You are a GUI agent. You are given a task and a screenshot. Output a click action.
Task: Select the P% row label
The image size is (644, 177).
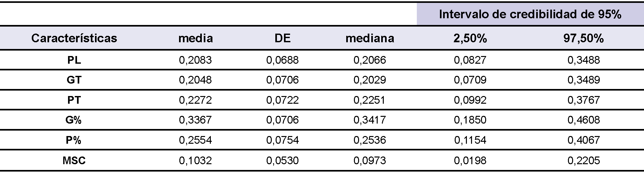(74, 140)
